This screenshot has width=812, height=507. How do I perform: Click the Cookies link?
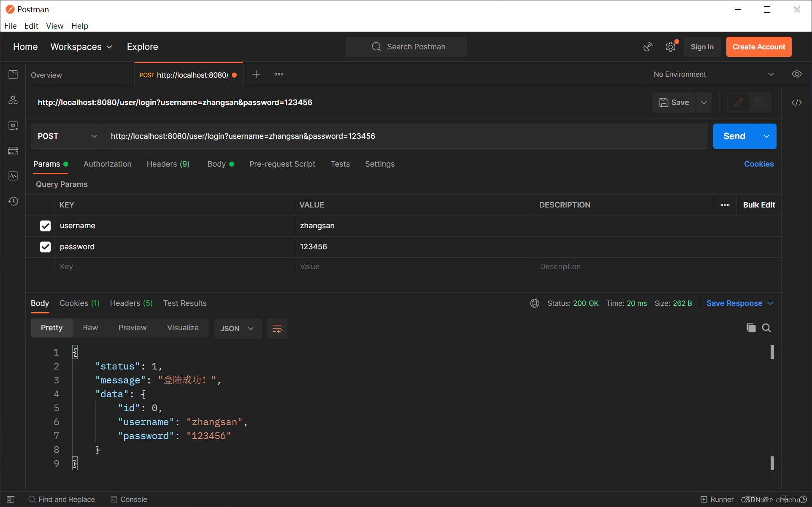(758, 164)
